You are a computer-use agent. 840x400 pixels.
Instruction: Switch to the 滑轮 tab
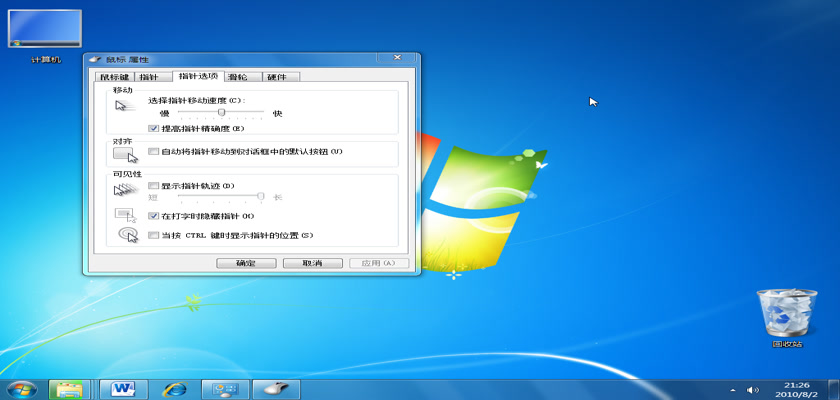coord(238,76)
